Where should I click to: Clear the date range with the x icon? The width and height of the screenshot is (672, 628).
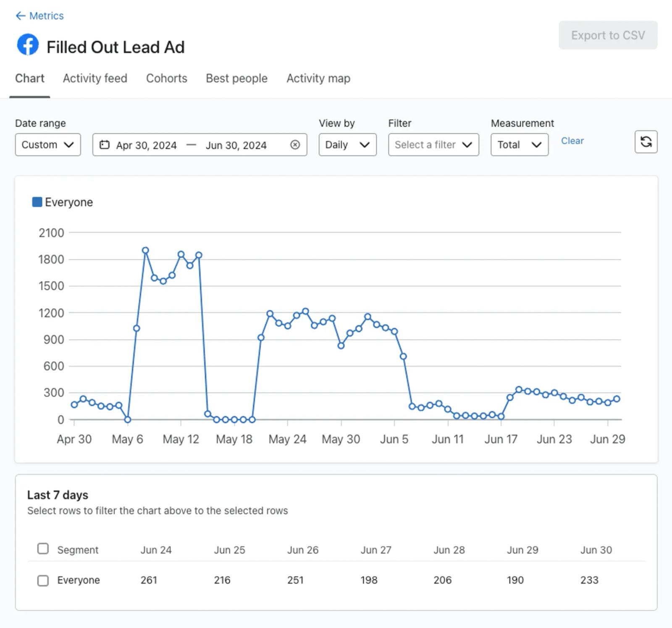[x=295, y=145]
